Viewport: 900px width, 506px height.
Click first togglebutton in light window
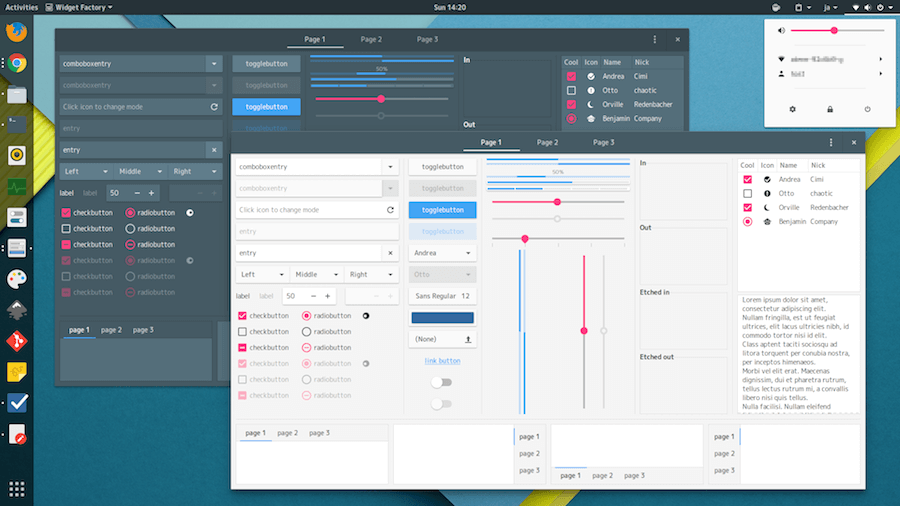443,167
